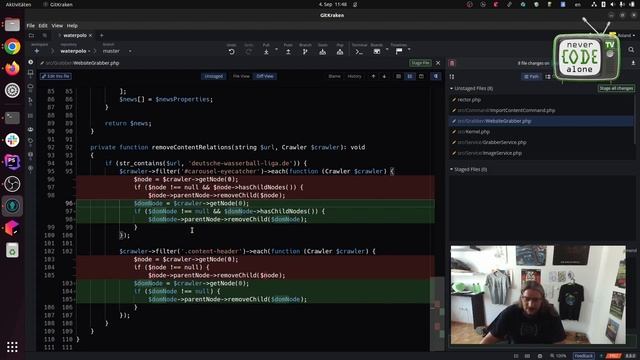Select GrabberService.php in unstaged files
The image size is (640, 360).
[x=541, y=142]
